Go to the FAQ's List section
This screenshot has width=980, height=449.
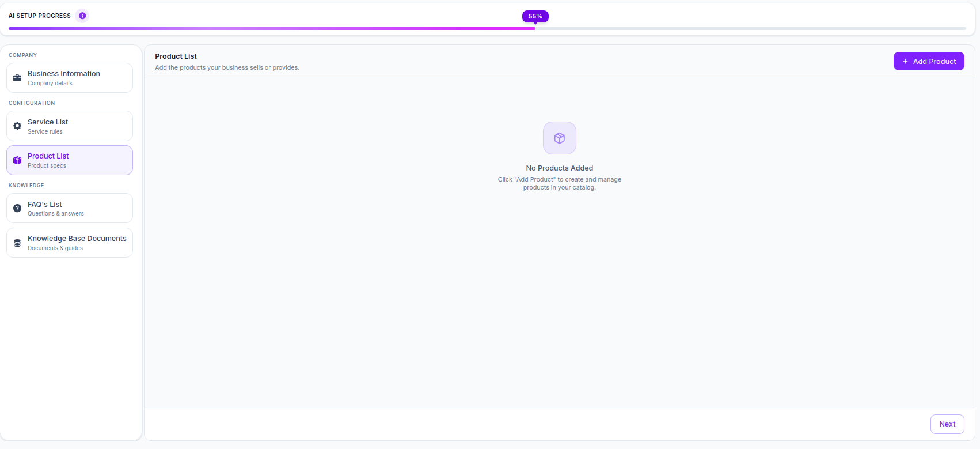[70, 208]
